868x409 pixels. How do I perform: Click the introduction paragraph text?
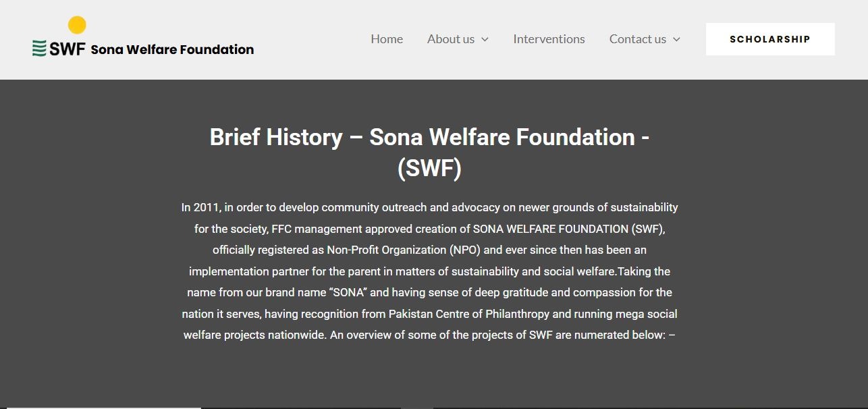[429, 270]
